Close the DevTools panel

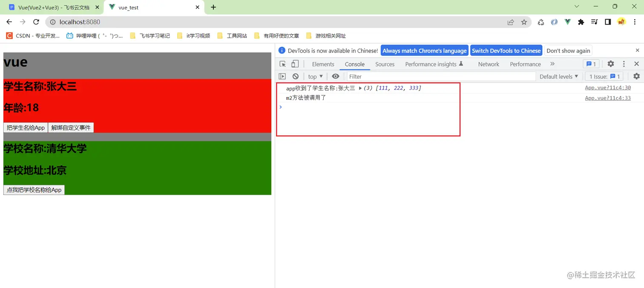pos(637,64)
